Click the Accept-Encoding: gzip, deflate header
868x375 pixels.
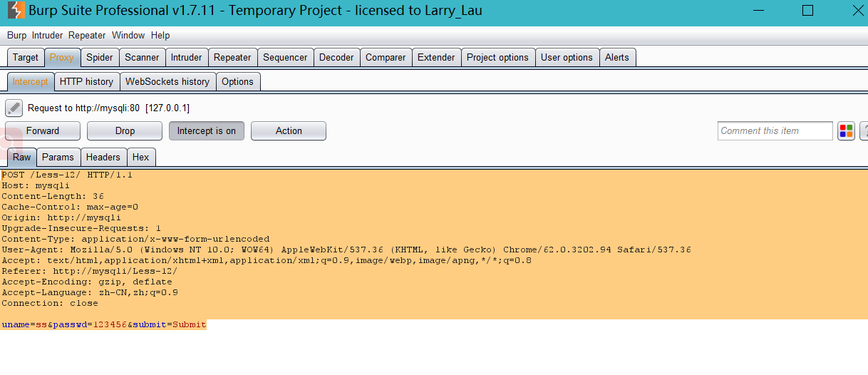point(87,282)
